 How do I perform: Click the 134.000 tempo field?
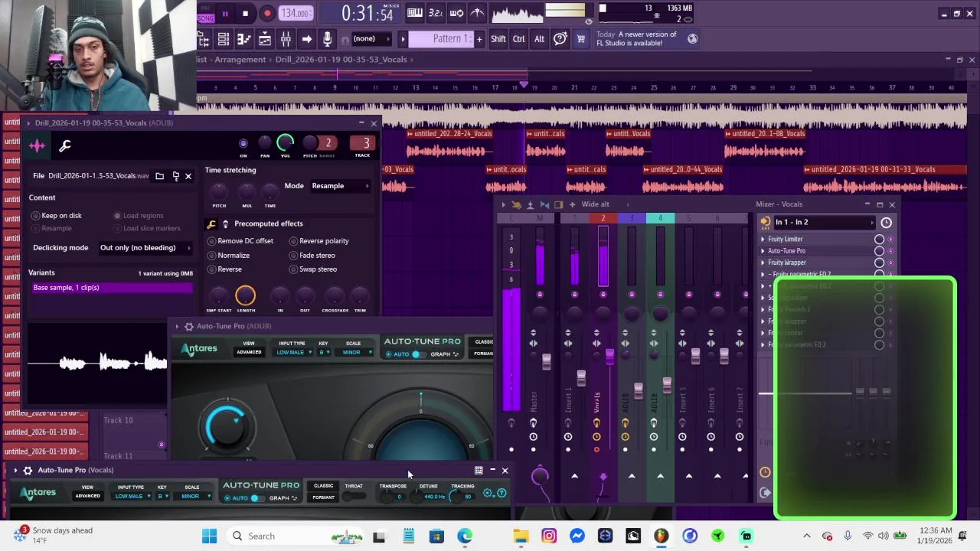[295, 13]
